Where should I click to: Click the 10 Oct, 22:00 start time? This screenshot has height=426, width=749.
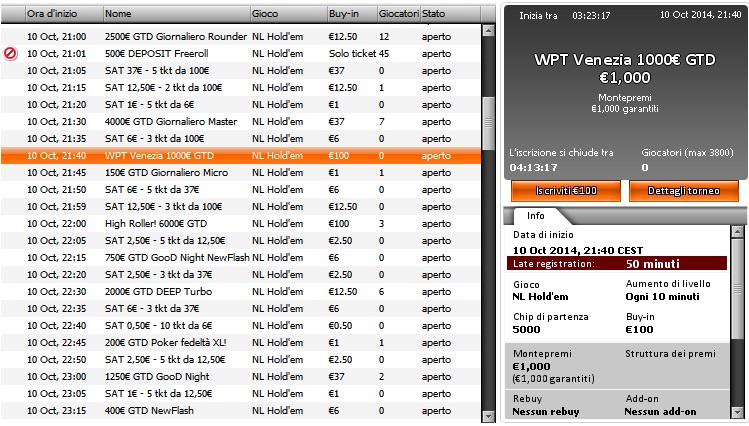[56, 224]
